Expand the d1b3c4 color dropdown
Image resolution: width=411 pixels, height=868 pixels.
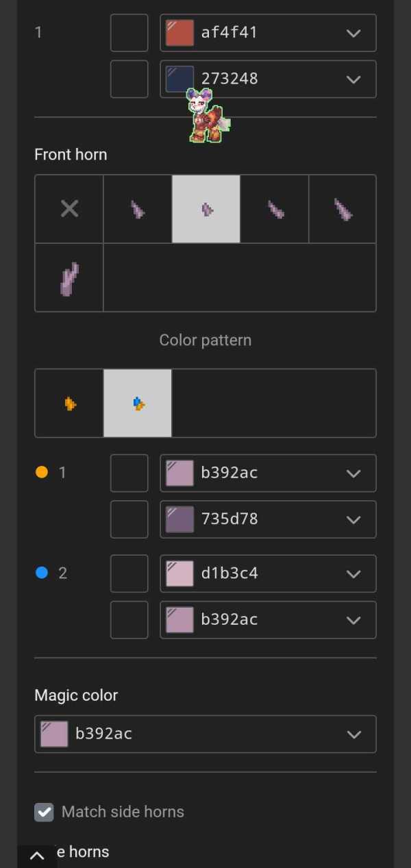[353, 573]
